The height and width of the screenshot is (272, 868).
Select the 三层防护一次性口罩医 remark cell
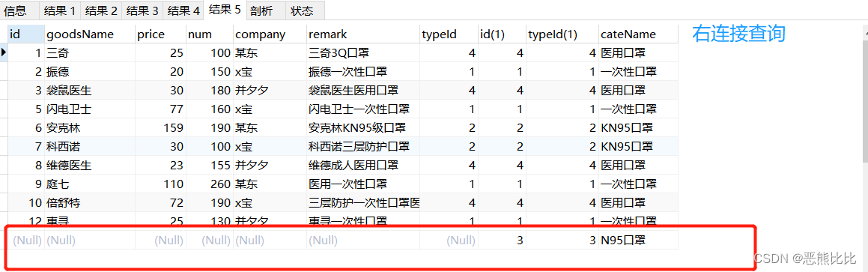click(x=363, y=203)
